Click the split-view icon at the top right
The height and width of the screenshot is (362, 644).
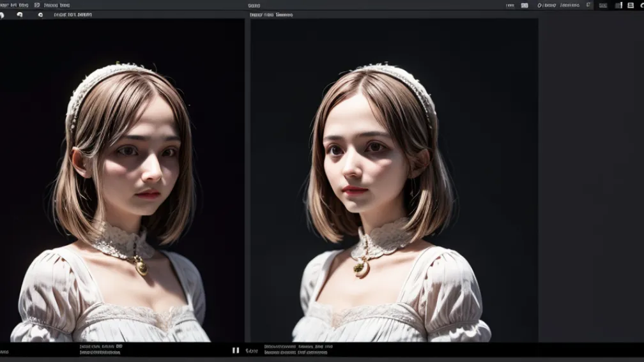click(630, 5)
